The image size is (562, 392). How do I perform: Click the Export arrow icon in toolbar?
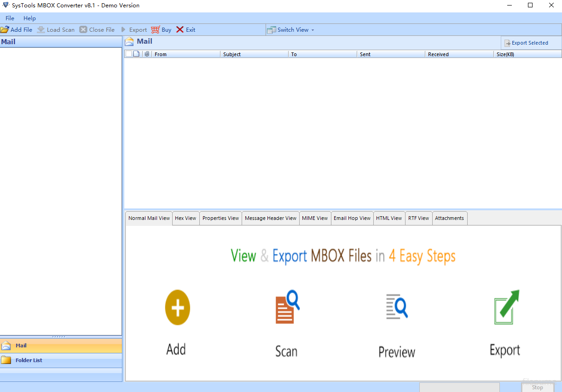pos(123,29)
